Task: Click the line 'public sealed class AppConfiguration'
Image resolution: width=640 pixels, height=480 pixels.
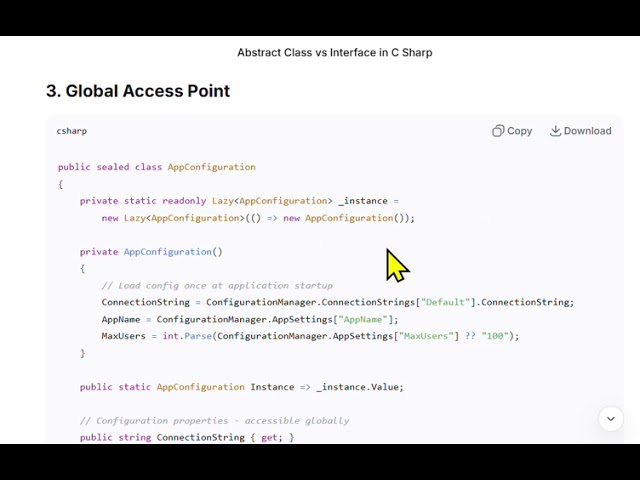Action: pyautogui.click(x=157, y=167)
